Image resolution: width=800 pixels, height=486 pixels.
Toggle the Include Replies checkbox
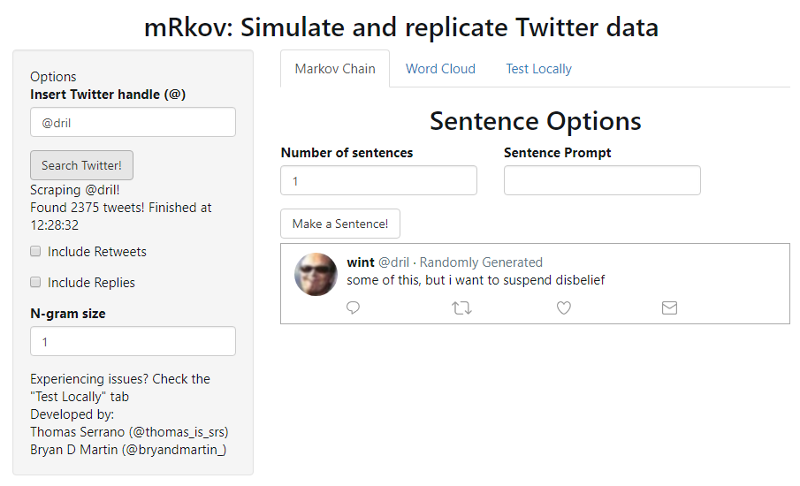pos(36,282)
